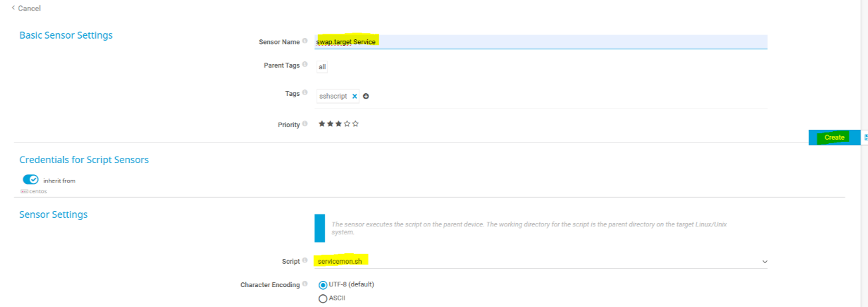Viewport: 868px width, 307px height.
Task: Select ASCII character encoding
Action: pyautogui.click(x=323, y=299)
